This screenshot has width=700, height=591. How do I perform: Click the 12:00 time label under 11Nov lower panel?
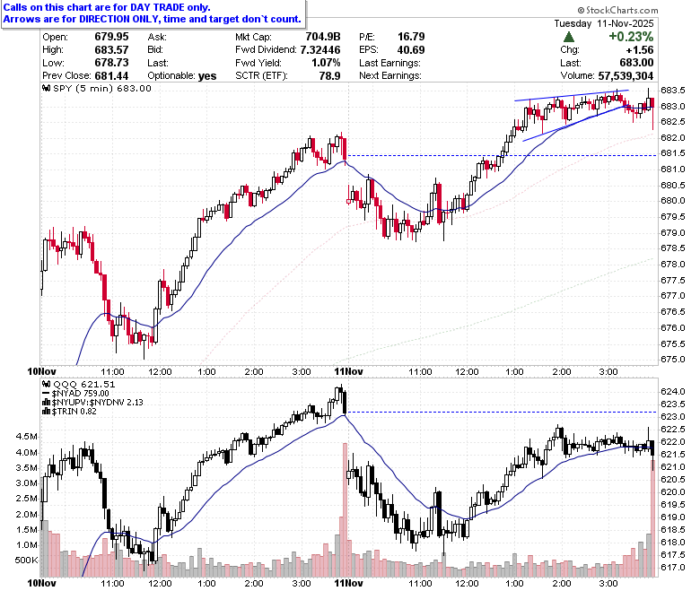467,584
